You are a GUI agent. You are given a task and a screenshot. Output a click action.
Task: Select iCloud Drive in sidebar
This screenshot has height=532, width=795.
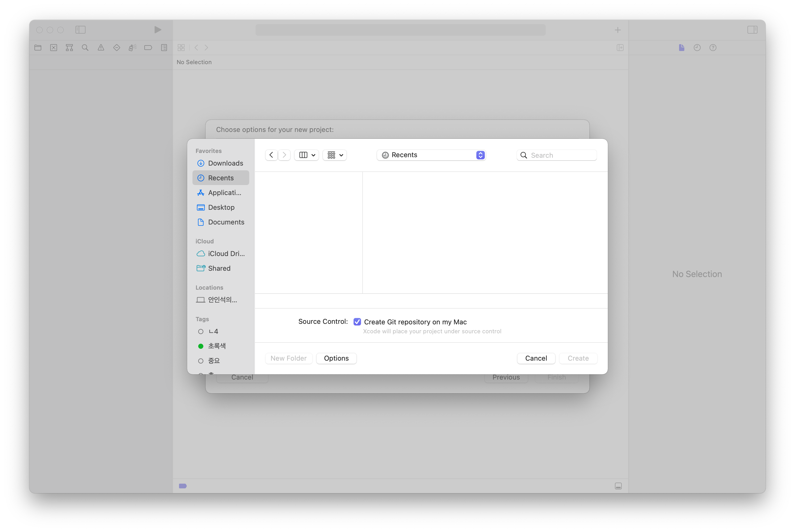(226, 253)
